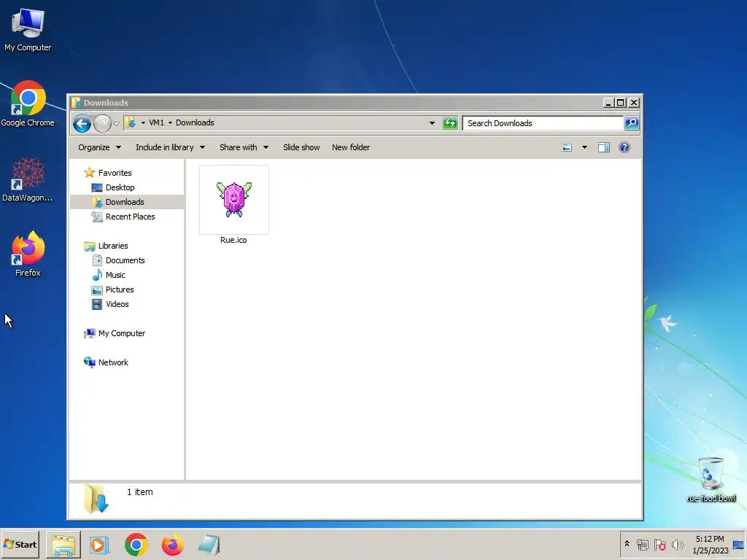This screenshot has height=560, width=747.
Task: Open recent pages dropdown beside Forward arrow
Action: click(116, 124)
